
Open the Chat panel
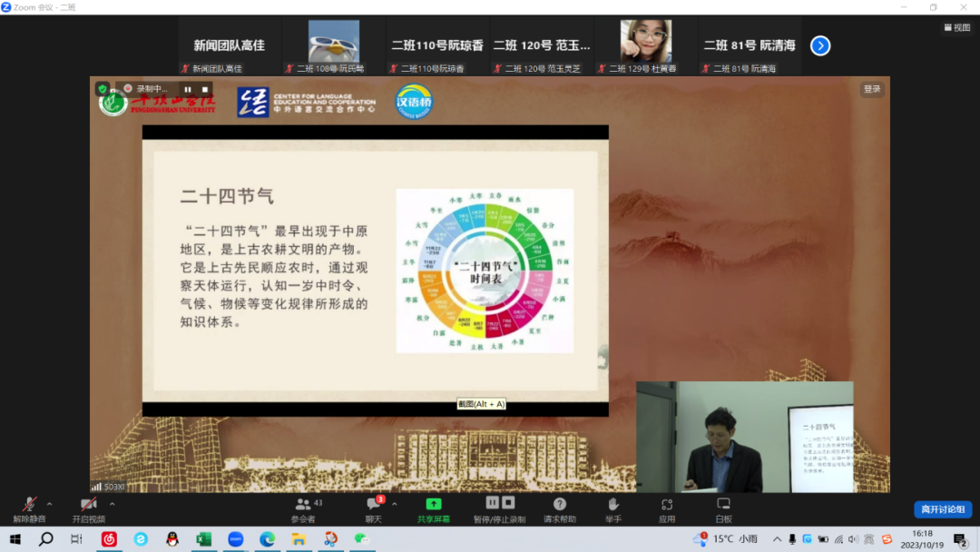(373, 508)
